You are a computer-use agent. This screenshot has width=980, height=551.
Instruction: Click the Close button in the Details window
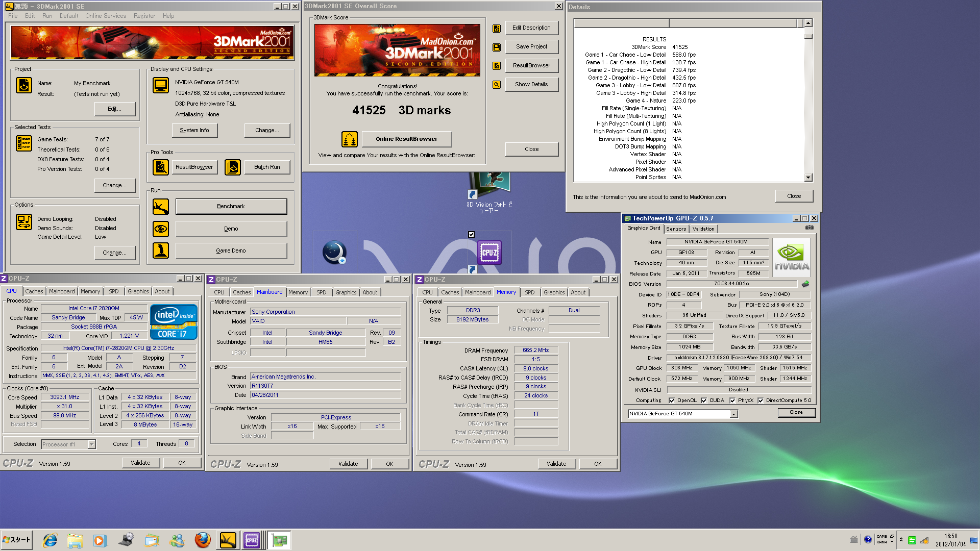point(794,196)
